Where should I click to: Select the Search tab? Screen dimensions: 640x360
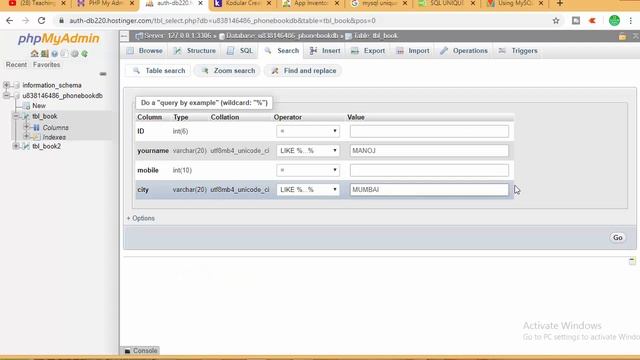click(282, 51)
